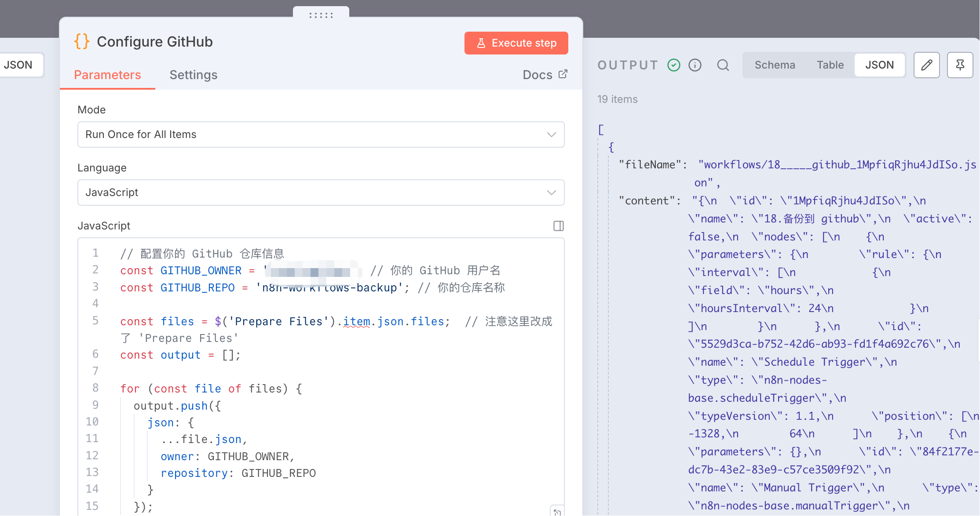Pin the output data with the pin icon
980x516 pixels.
960,65
